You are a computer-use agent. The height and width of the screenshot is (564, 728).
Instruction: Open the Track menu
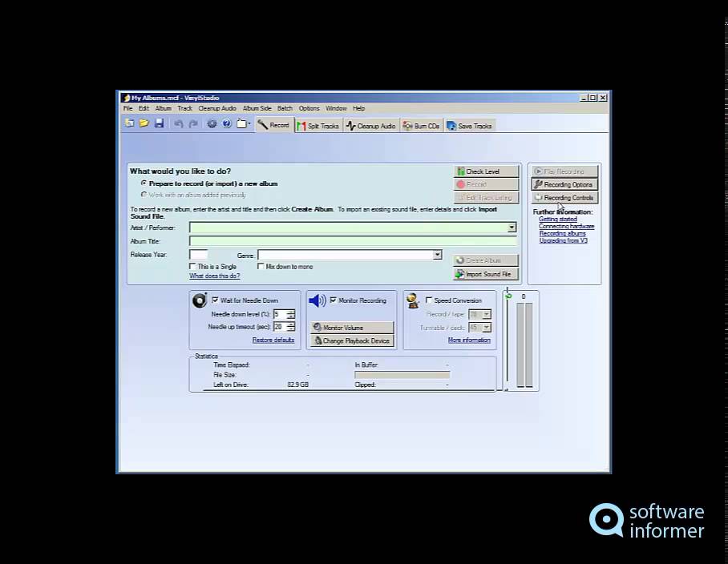pos(184,108)
